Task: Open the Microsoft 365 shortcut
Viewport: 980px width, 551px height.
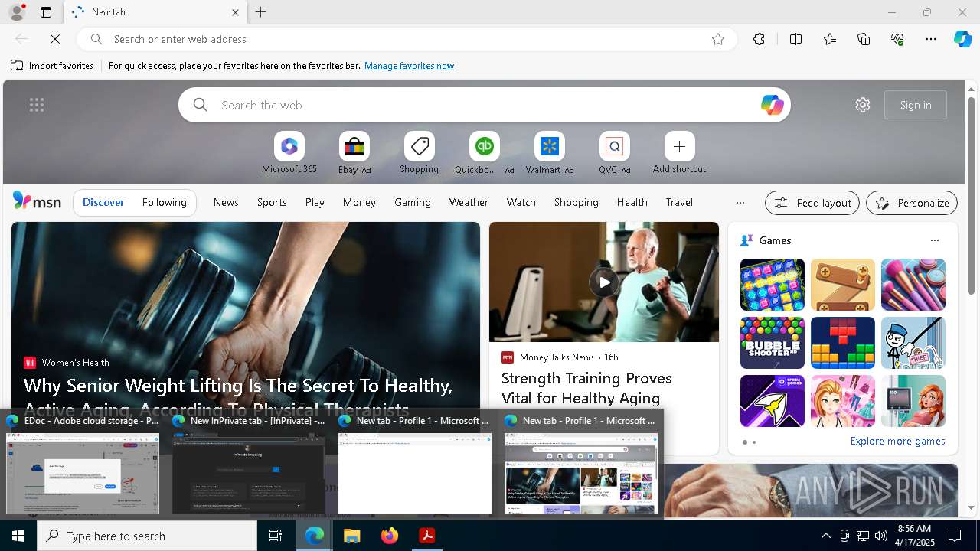Action: coord(289,153)
